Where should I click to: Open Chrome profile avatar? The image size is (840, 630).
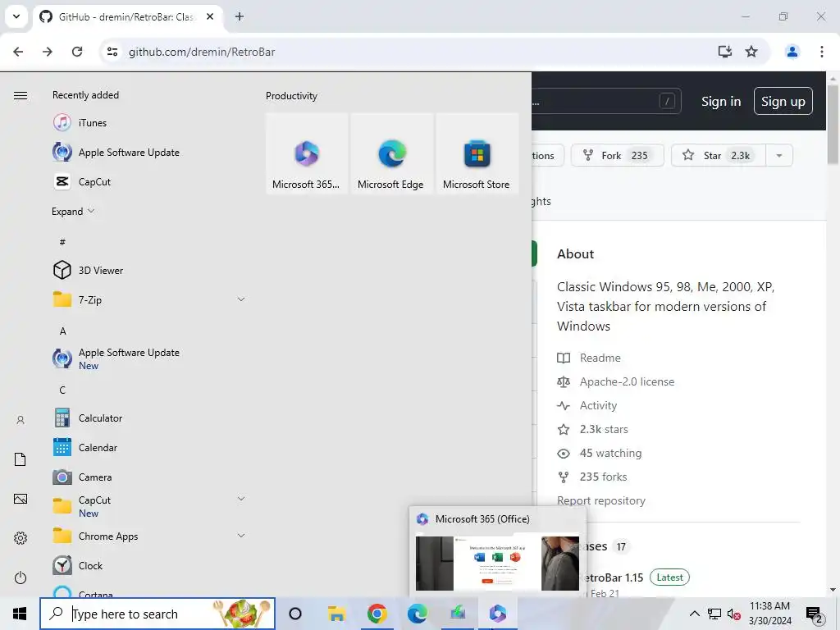792,52
